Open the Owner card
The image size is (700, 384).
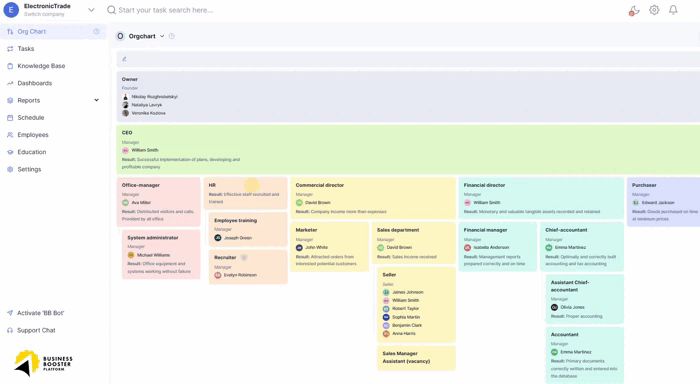pos(408,96)
